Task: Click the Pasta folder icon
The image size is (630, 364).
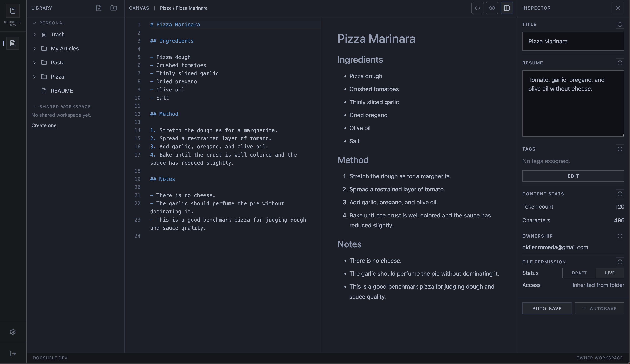Action: click(x=44, y=62)
